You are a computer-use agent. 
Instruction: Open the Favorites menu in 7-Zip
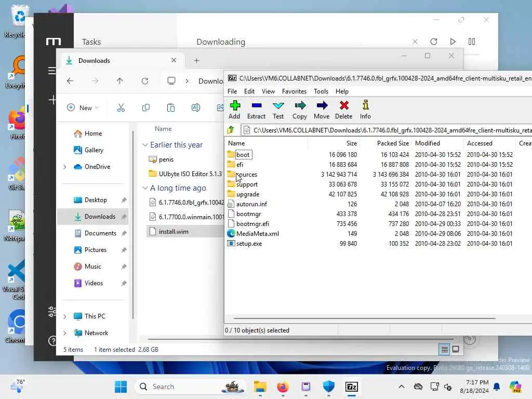(x=294, y=91)
